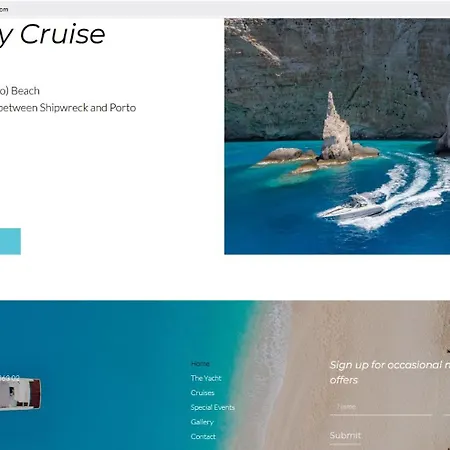Click the Submit newsletter button
This screenshot has width=450, height=450.
[x=345, y=435]
